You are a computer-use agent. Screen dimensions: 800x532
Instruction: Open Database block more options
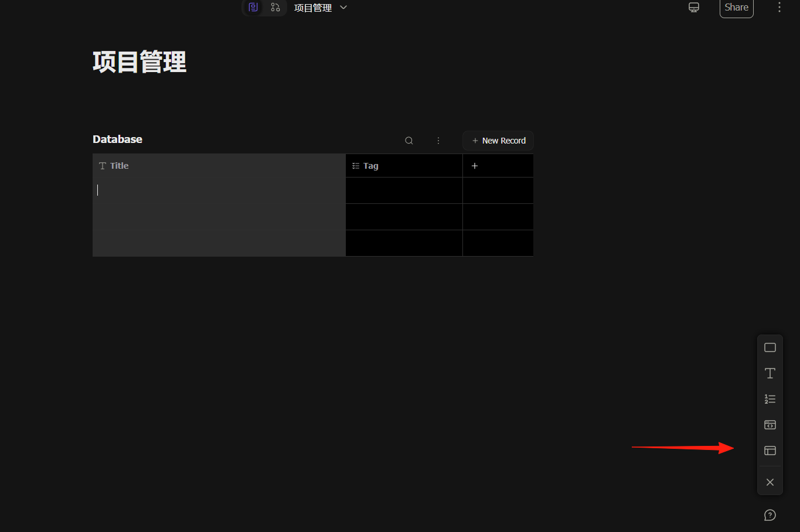[438, 141]
